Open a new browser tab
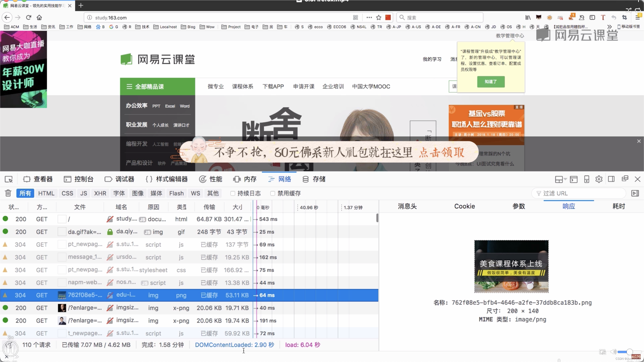The width and height of the screenshot is (644, 362). (80, 6)
